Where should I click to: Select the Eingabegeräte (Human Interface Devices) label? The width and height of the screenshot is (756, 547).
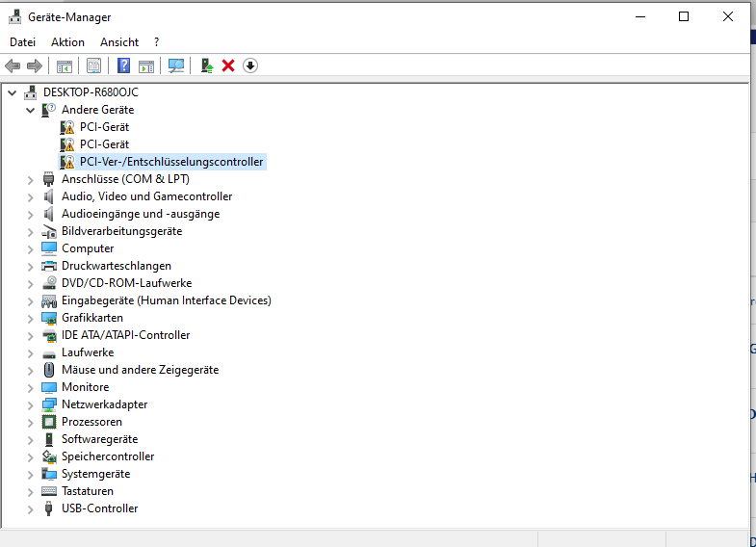tap(167, 300)
